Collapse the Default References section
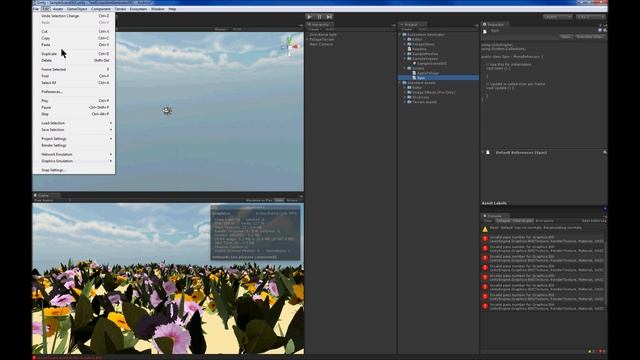This screenshot has width=640, height=360. coord(482,152)
